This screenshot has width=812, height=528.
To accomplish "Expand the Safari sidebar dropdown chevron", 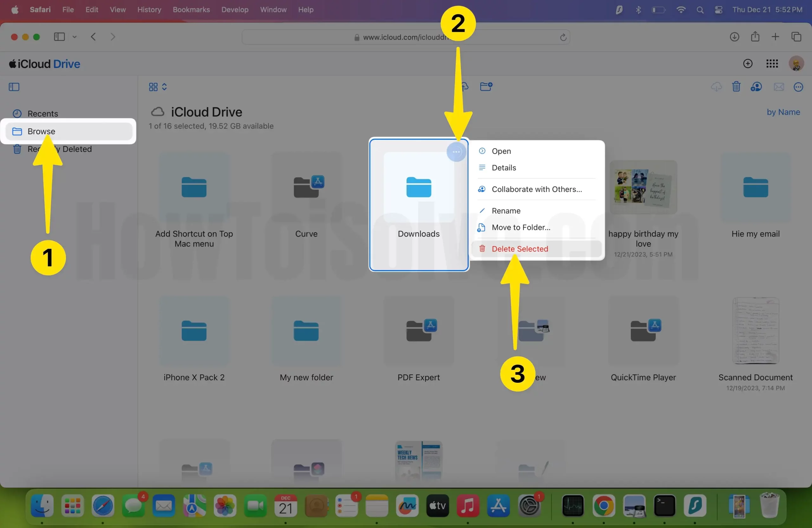I will coord(74,37).
